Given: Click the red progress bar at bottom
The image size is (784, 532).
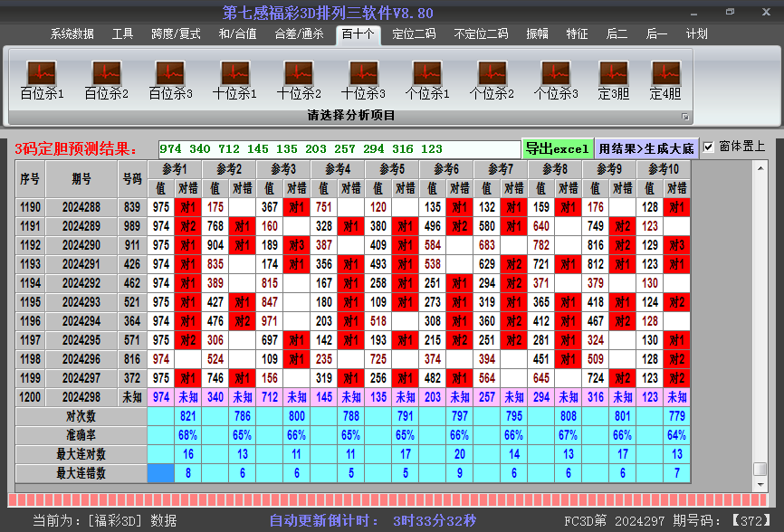Looking at the screenshot, I should (387, 500).
